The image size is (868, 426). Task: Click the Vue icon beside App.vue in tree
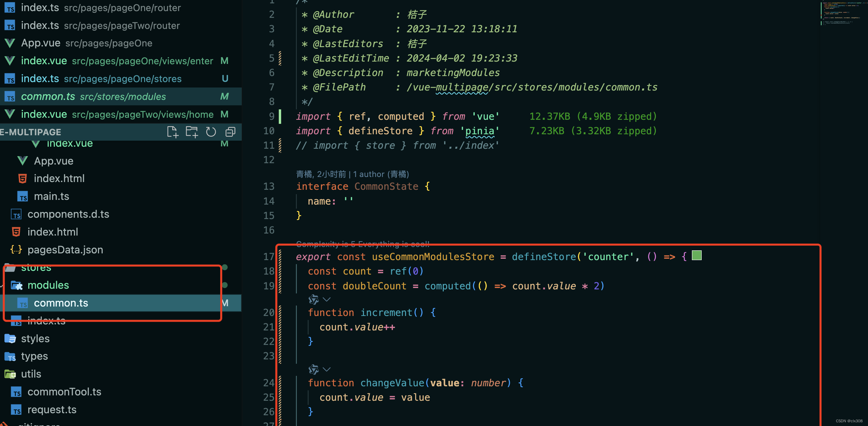click(23, 161)
